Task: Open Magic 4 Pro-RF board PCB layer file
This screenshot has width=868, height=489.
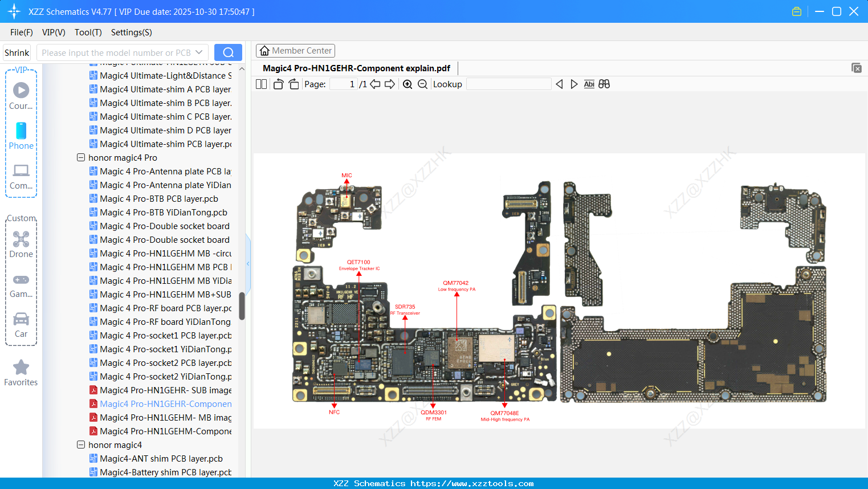Action: [x=166, y=308]
